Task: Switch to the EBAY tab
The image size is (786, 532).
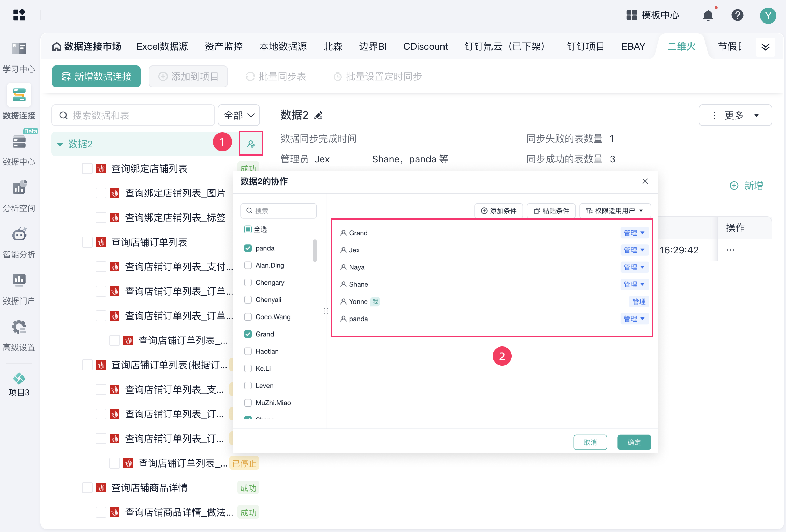Action: [633, 46]
